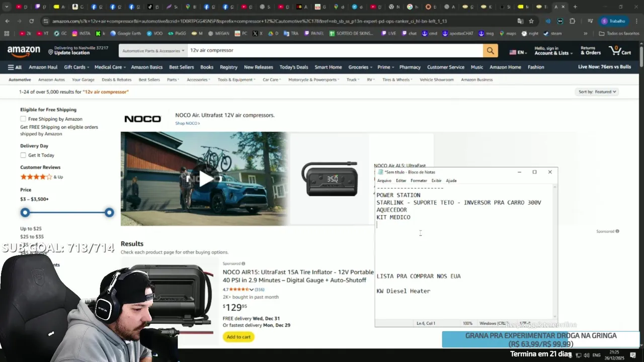Viewport: 644px width, 362px height.
Task: Open the PAINEL bookmark
Action: click(x=313, y=33)
